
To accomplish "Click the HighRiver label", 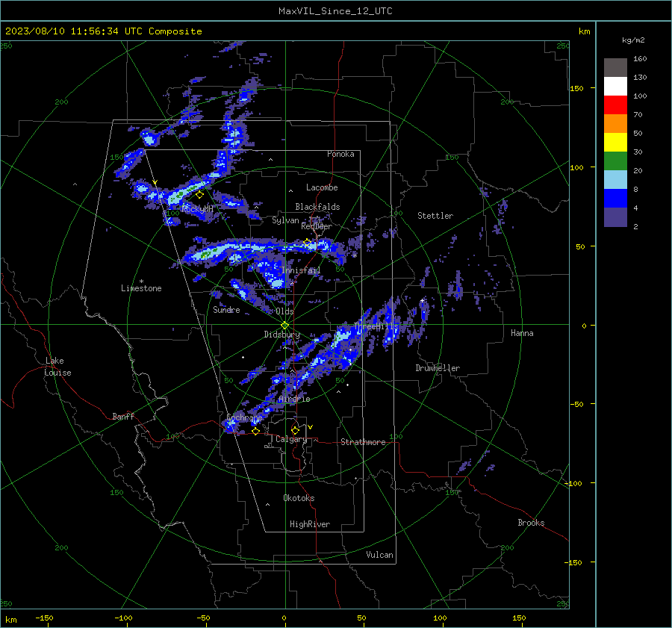I will click(x=310, y=524).
